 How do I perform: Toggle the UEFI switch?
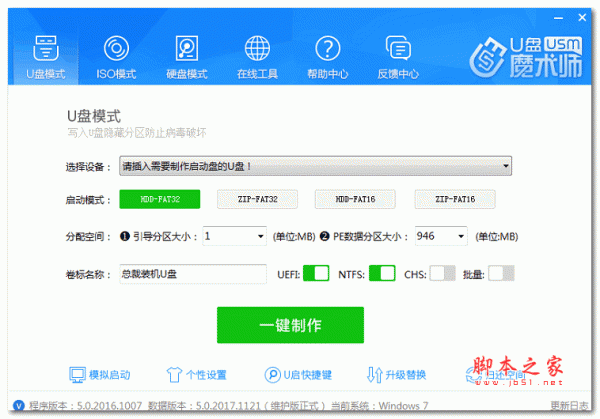[316, 274]
